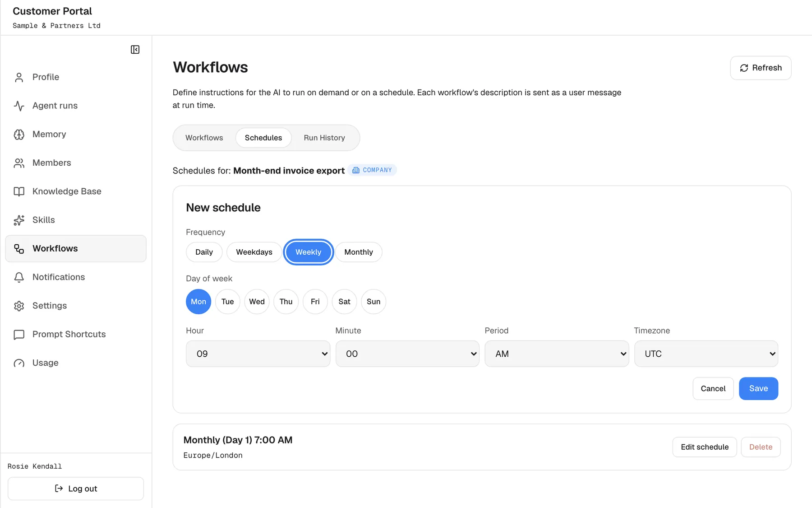
Task: Toggle Thu day of week
Action: click(x=286, y=302)
